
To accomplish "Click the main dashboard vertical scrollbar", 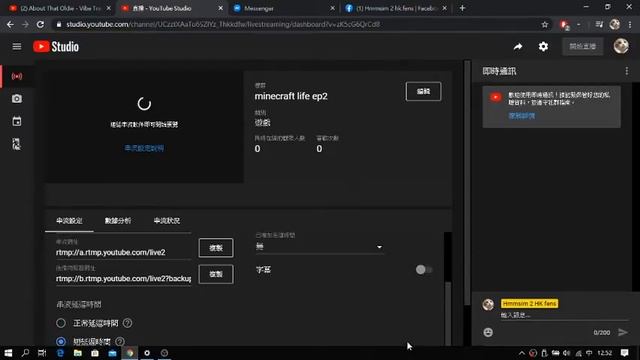I will [467, 184].
